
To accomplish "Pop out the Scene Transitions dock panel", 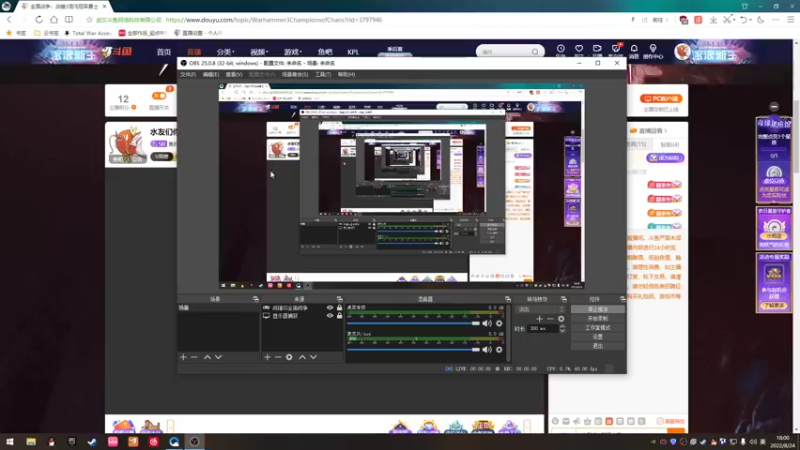I will click(564, 299).
